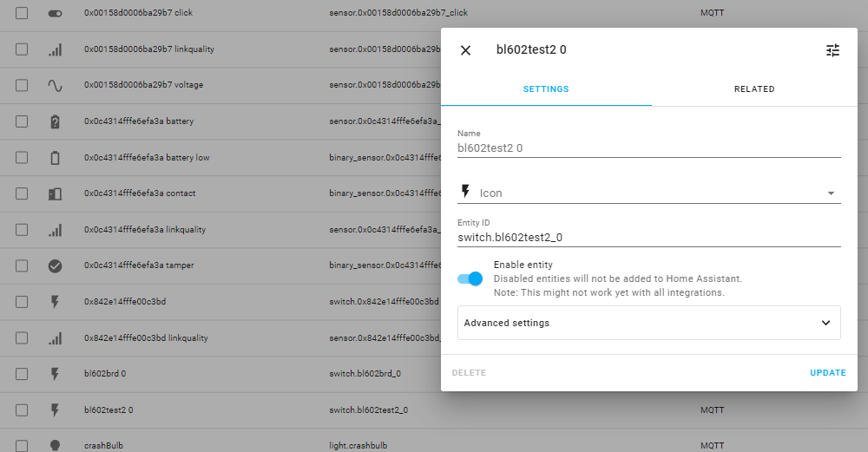Check the box for 0x0c4314fffe6efa3a contact row
Image resolution: width=868 pixels, height=452 pixels.
point(22,193)
